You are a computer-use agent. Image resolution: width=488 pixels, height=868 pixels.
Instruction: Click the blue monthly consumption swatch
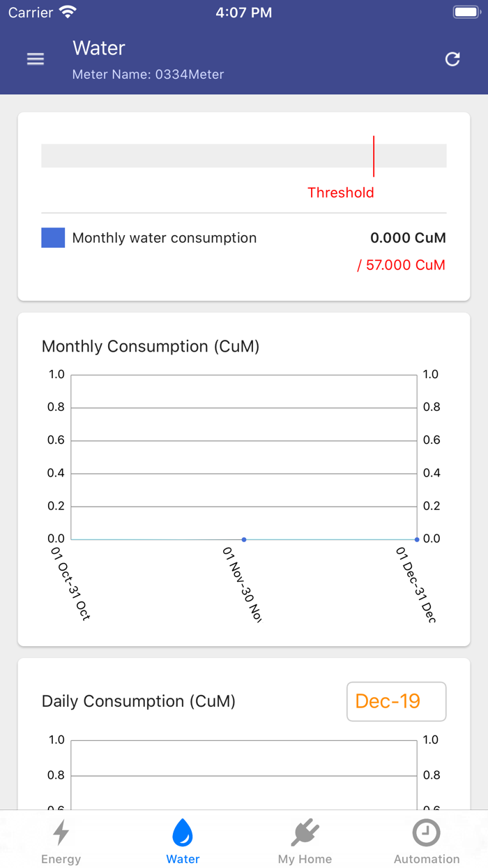click(53, 238)
